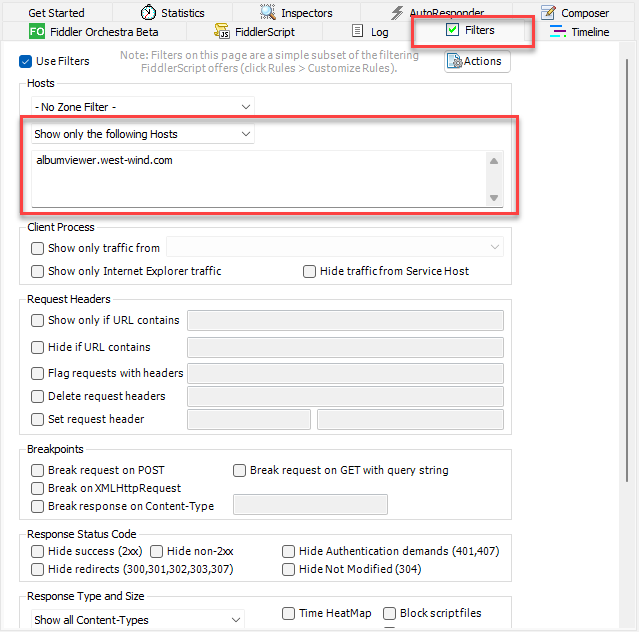Click hosts box scroll up arrow
The width and height of the screenshot is (639, 632).
click(494, 161)
